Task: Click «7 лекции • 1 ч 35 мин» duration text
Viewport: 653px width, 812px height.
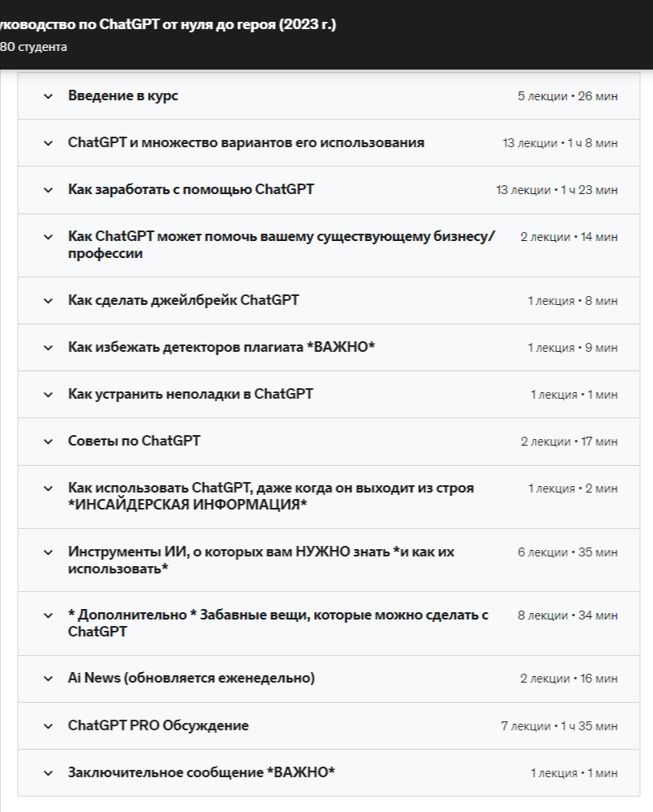Action: click(558, 726)
